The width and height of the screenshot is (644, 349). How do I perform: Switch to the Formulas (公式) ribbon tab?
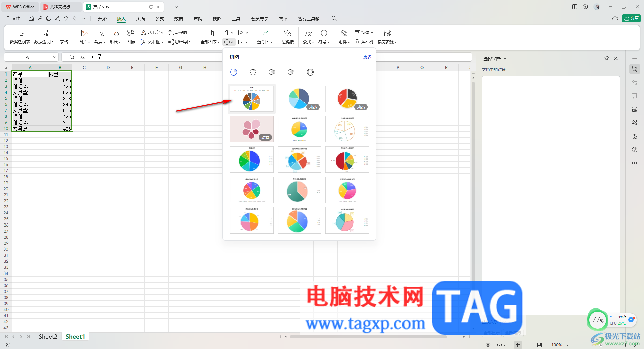coord(160,19)
